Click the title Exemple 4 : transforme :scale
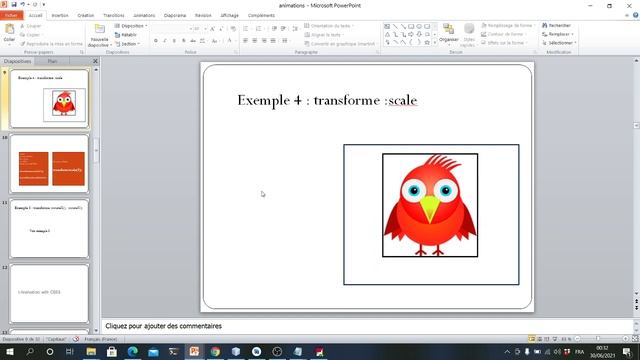Viewport: 640px width, 360px height. 327,100
